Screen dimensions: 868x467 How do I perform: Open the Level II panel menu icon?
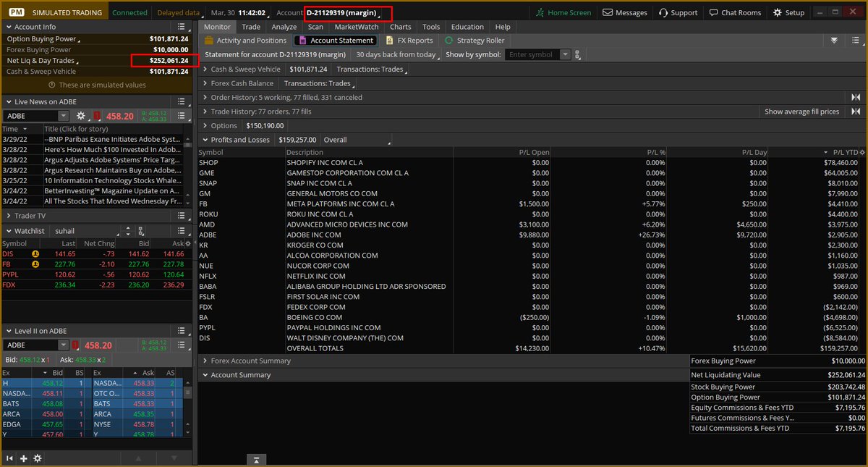[183, 331]
